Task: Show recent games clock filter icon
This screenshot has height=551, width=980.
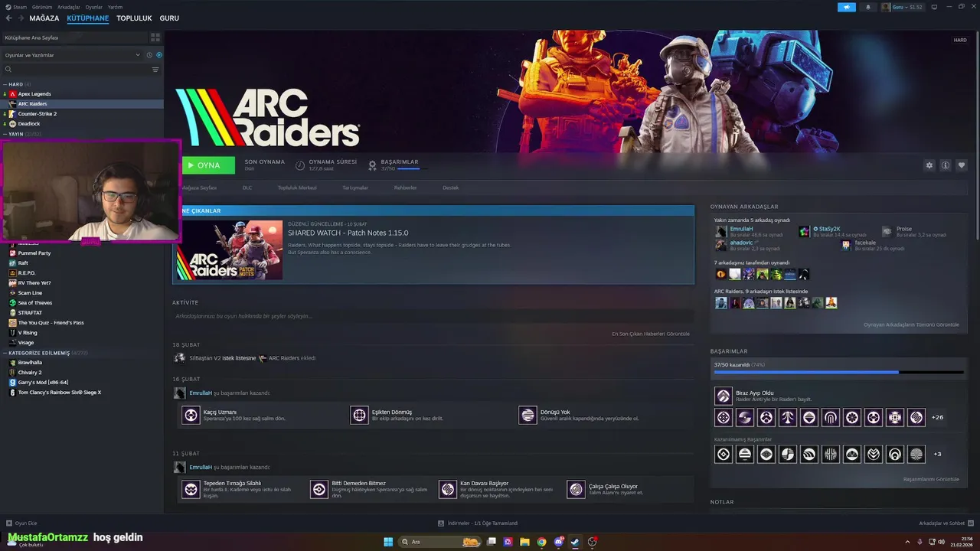Action: [x=149, y=55]
